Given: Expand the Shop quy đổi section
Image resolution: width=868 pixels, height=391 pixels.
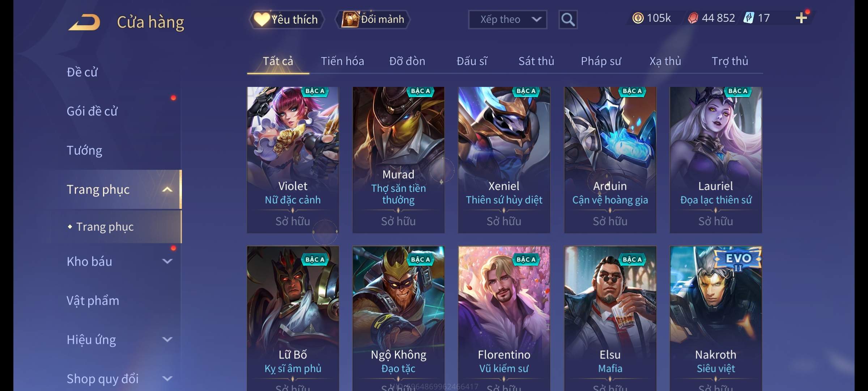Looking at the screenshot, I should [167, 378].
